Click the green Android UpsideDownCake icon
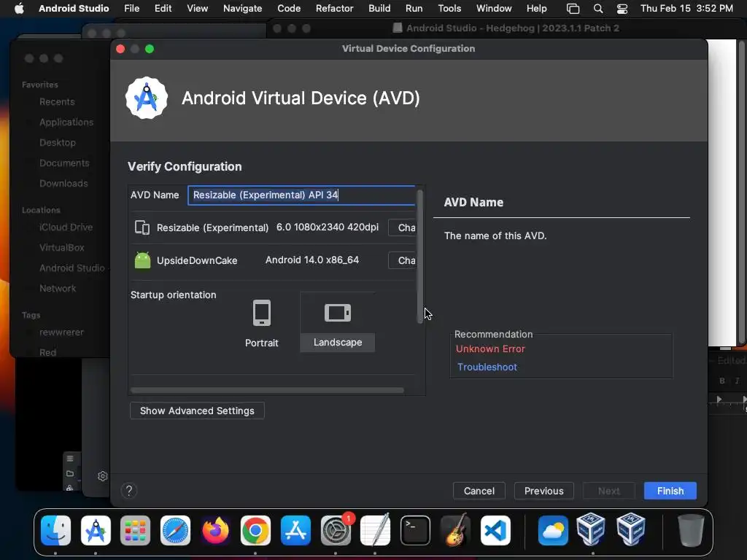This screenshot has width=747, height=560. coord(142,260)
